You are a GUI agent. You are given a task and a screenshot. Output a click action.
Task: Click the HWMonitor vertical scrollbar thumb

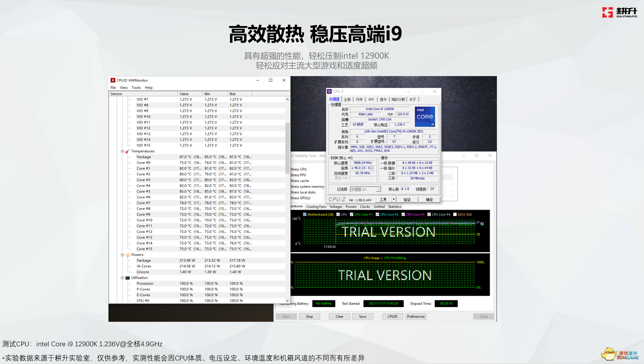[287, 148]
